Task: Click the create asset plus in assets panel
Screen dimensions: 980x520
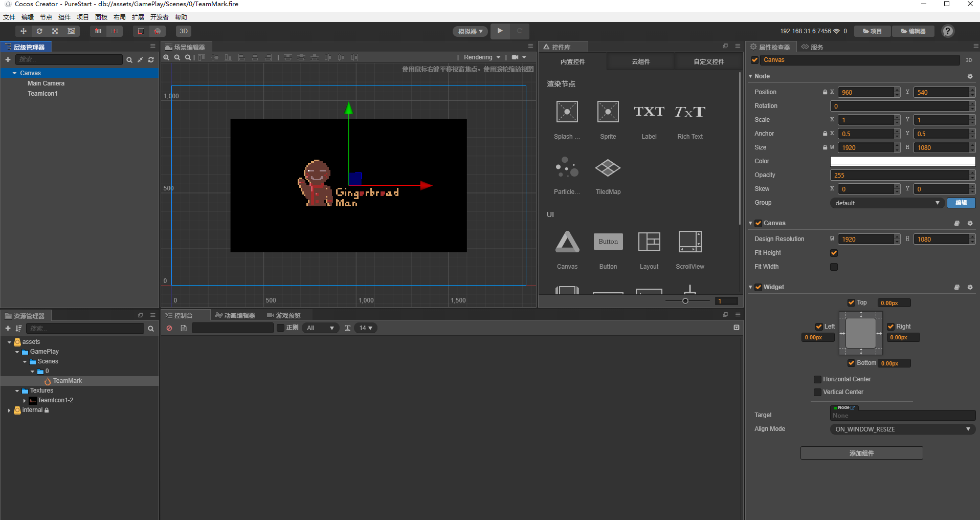Action: pyautogui.click(x=8, y=329)
